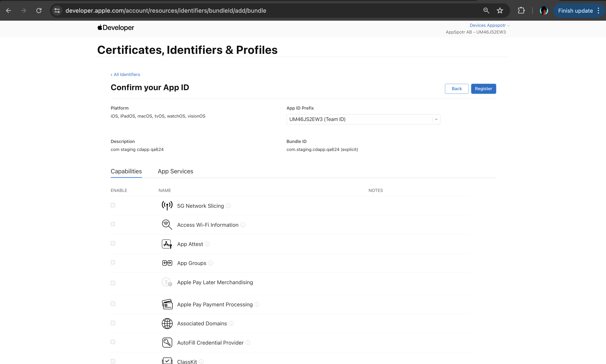Enable App Groups capability

click(x=113, y=262)
